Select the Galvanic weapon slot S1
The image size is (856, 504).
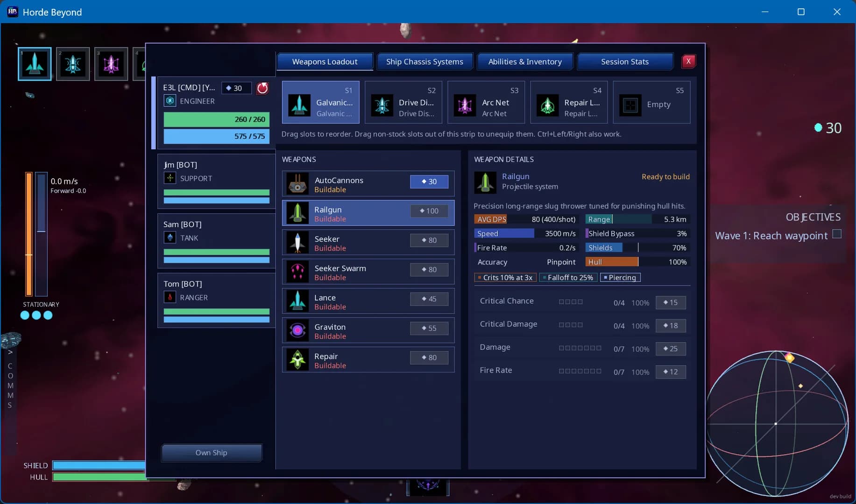321,102
